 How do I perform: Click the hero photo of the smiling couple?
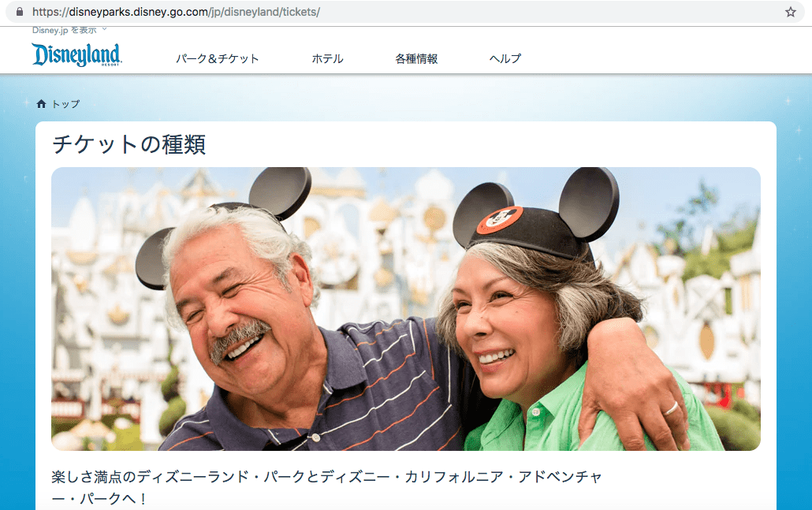click(405, 307)
